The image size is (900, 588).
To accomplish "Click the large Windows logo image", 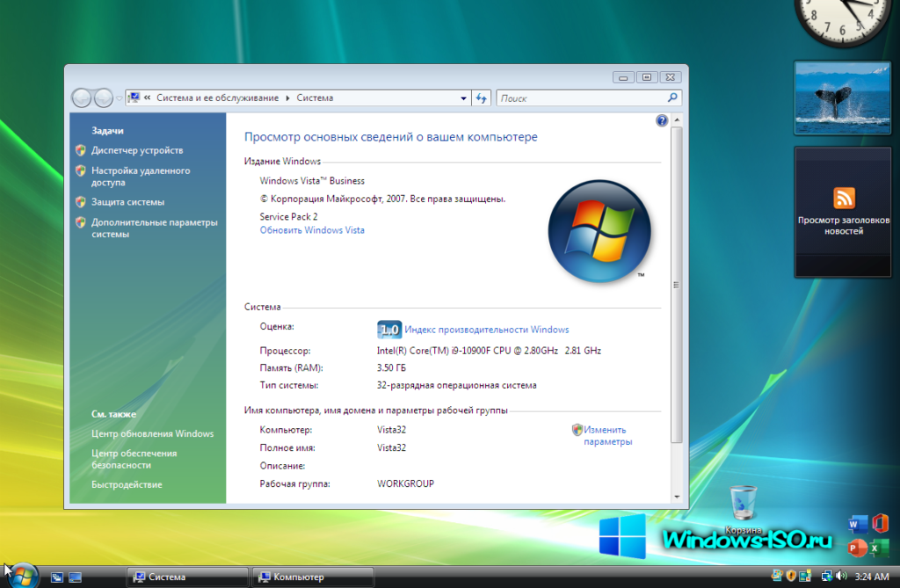I will 599,231.
